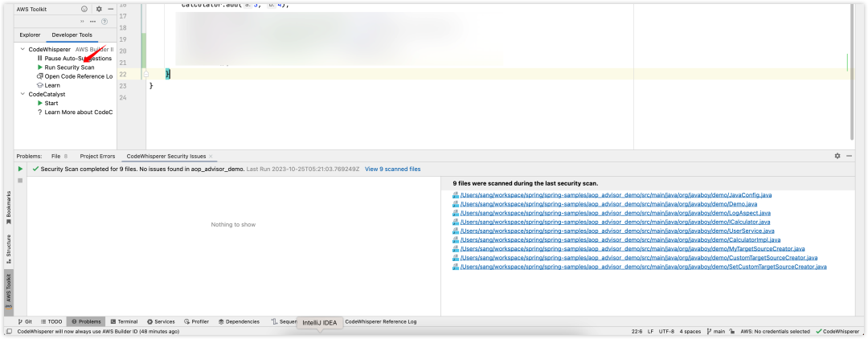Close the CodeWhisperer Security Issues tab
The width and height of the screenshot is (868, 339).
point(211,157)
